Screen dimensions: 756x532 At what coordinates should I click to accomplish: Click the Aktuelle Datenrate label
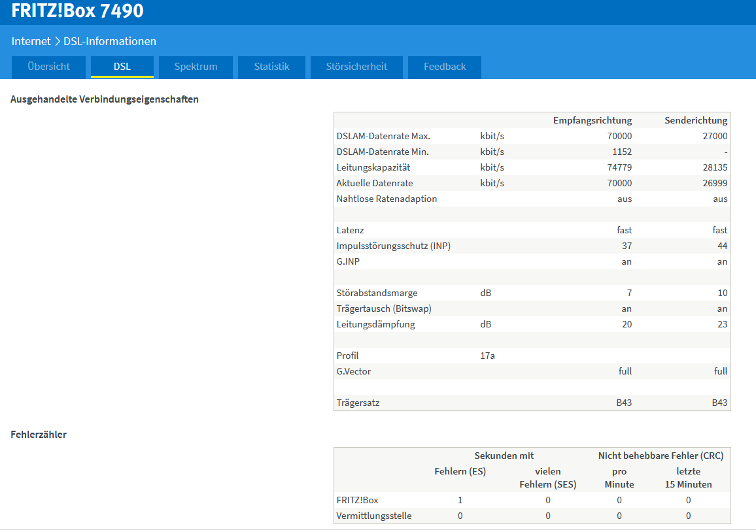375,183
